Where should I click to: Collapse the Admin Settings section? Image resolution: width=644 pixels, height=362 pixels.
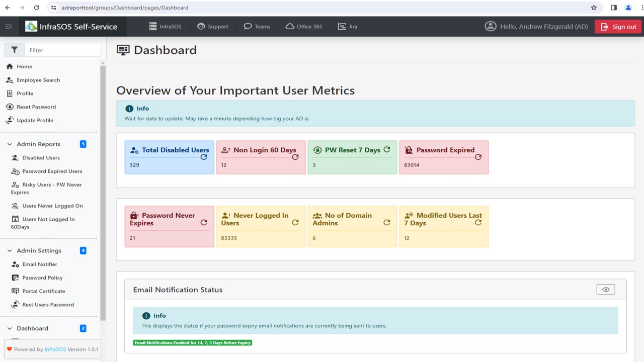pos(10,251)
